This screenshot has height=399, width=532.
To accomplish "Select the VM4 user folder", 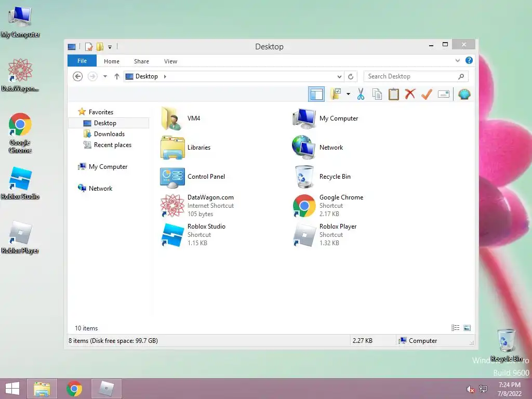I will 180,118.
